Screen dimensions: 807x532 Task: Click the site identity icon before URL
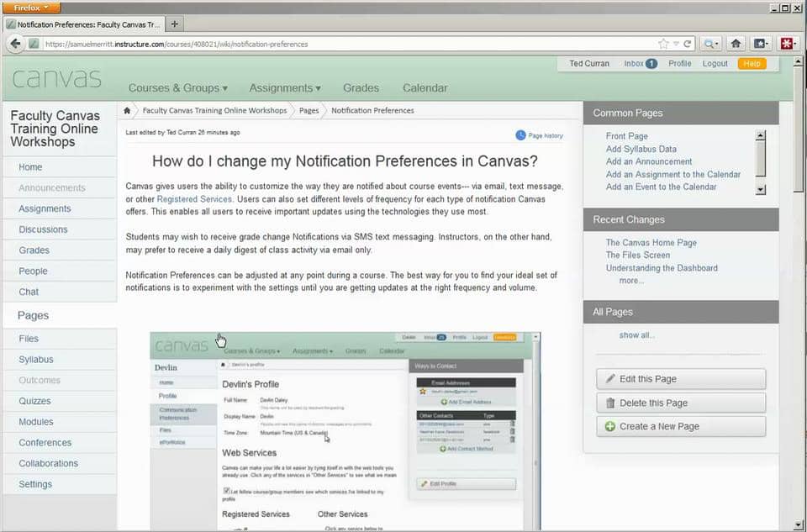[34, 44]
